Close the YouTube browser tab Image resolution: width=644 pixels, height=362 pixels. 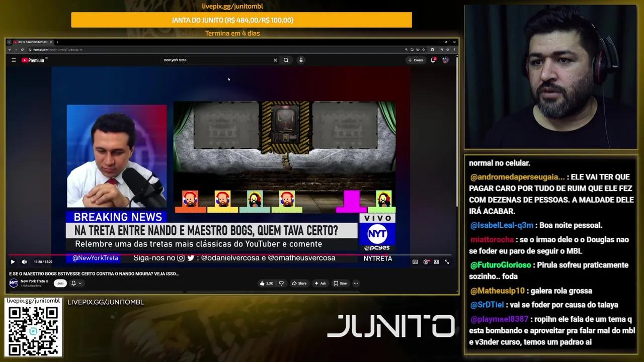tap(51, 42)
